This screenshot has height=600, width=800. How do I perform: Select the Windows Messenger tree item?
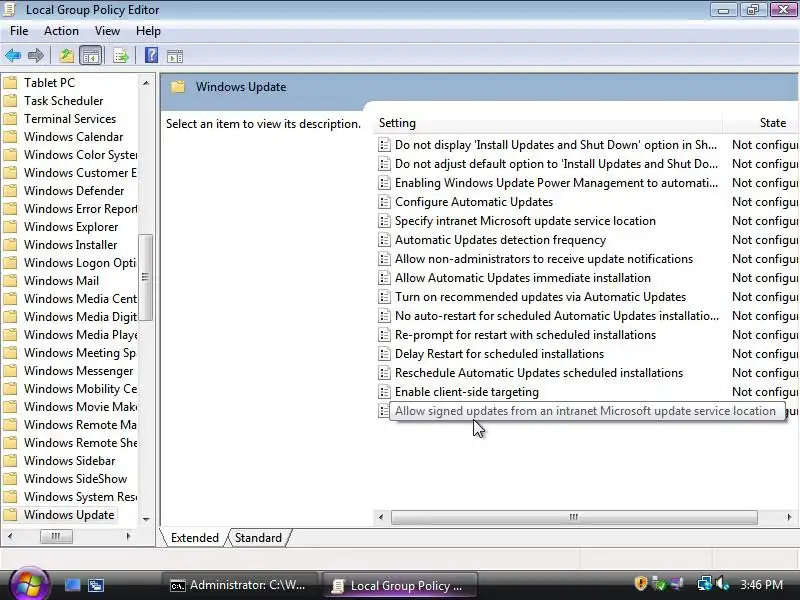(79, 371)
